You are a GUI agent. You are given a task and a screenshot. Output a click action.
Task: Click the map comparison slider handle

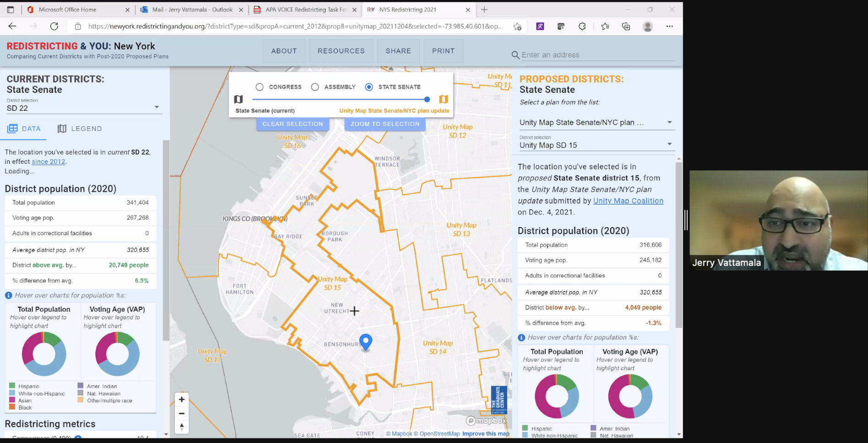click(x=427, y=99)
